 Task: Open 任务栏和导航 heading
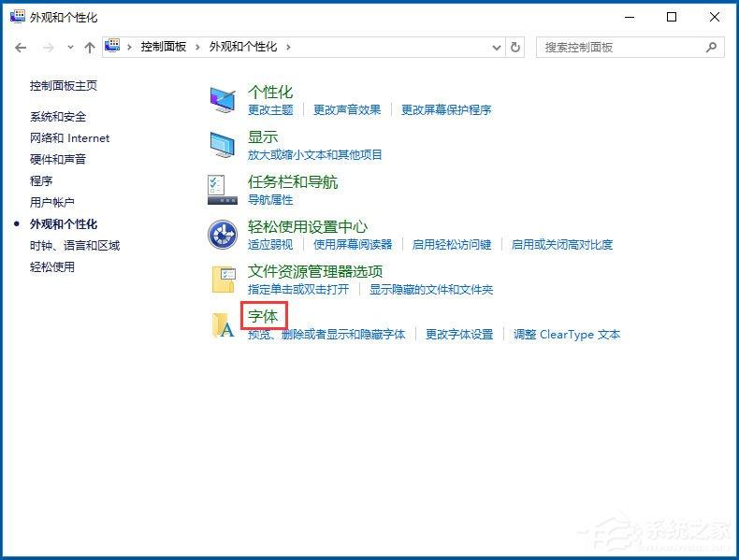pyautogui.click(x=293, y=181)
